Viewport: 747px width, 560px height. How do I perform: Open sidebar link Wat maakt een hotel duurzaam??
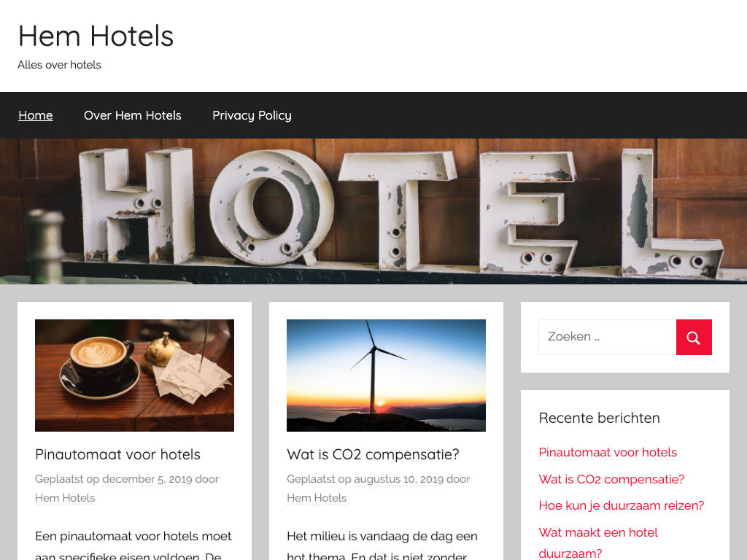[598, 542]
